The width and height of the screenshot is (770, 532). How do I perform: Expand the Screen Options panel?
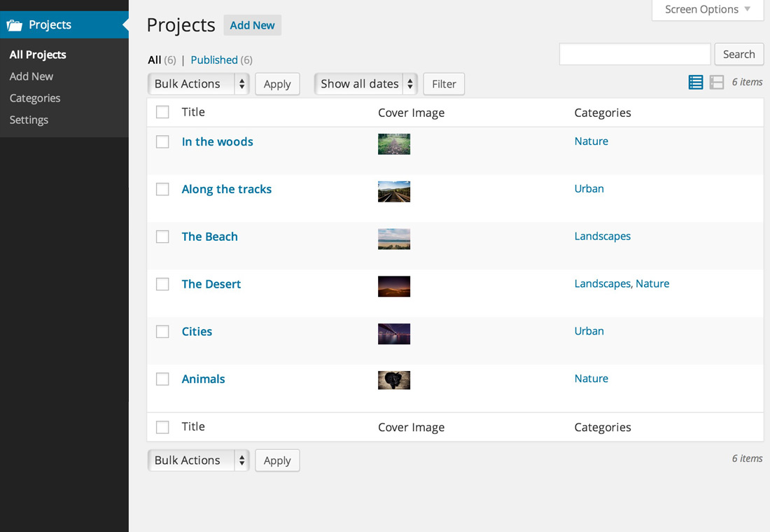[706, 9]
